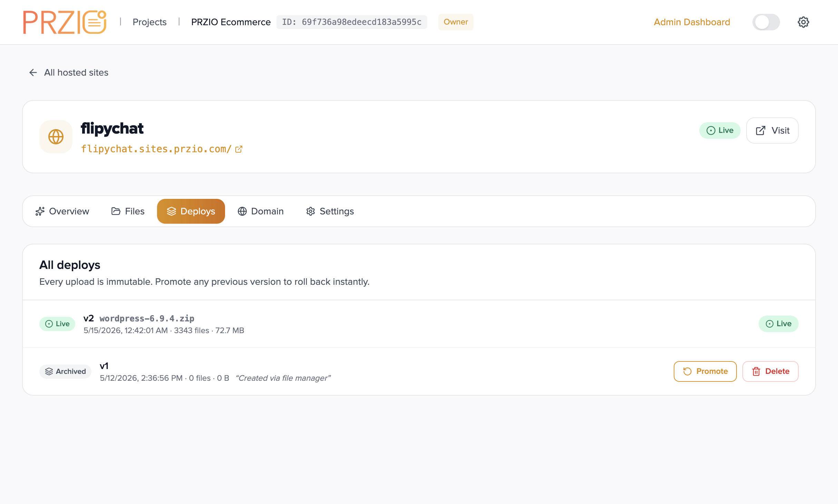Click the v2 version label
The image size is (838, 504).
(89, 318)
